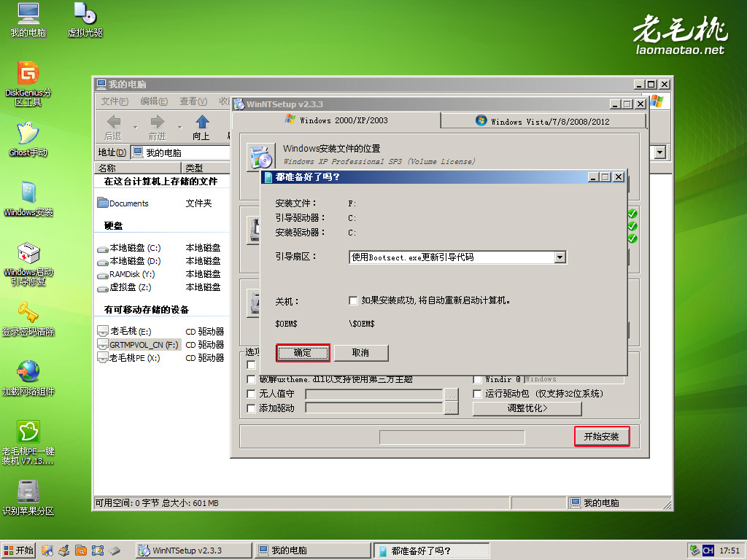
Task: Click the orange folder-search quick launch icon
Action: pyautogui.click(x=80, y=551)
